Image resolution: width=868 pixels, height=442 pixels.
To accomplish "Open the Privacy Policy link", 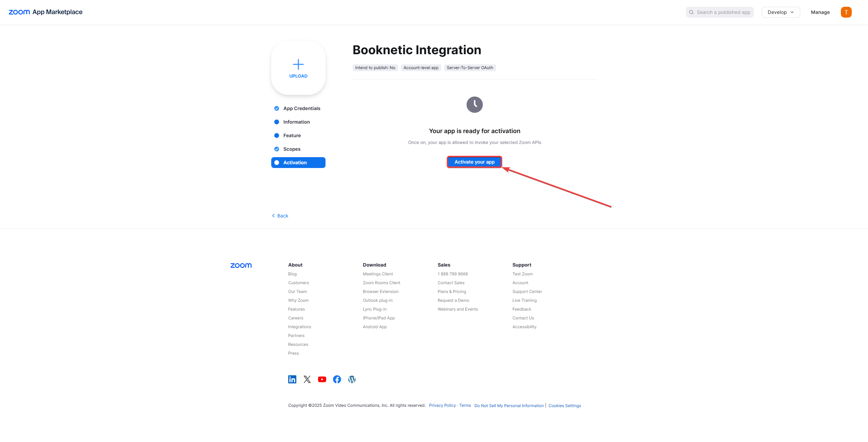I will (442, 405).
